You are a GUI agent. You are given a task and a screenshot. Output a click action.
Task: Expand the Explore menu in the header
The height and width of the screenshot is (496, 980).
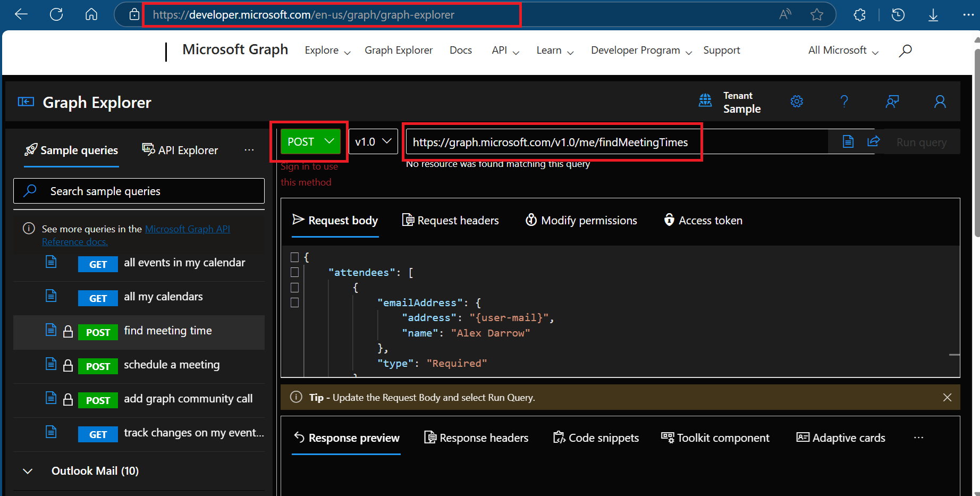(x=327, y=51)
